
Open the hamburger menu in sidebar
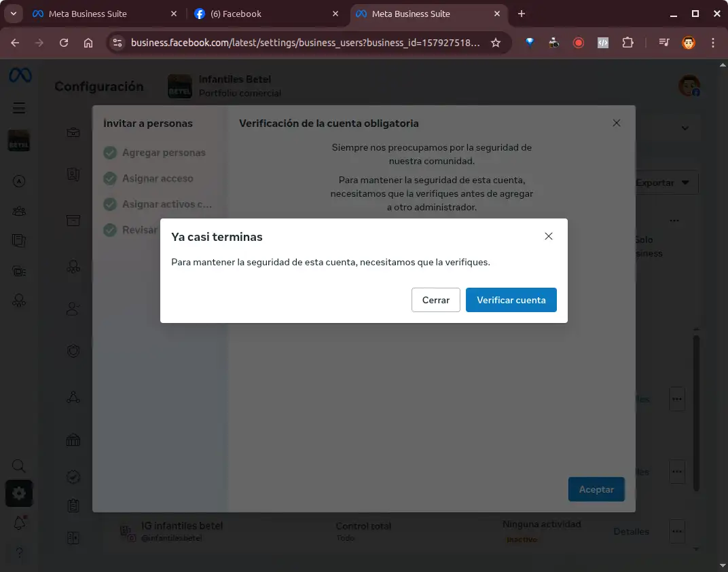[x=19, y=108]
